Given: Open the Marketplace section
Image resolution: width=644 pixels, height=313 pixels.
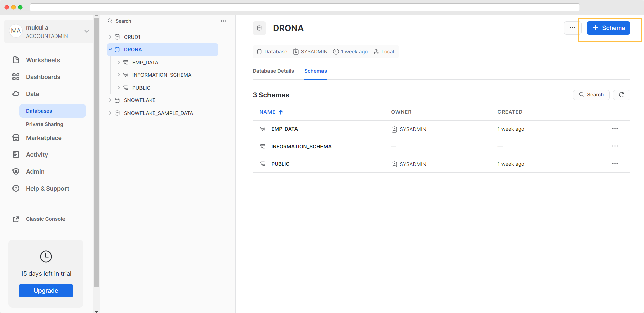Looking at the screenshot, I should pos(44,138).
